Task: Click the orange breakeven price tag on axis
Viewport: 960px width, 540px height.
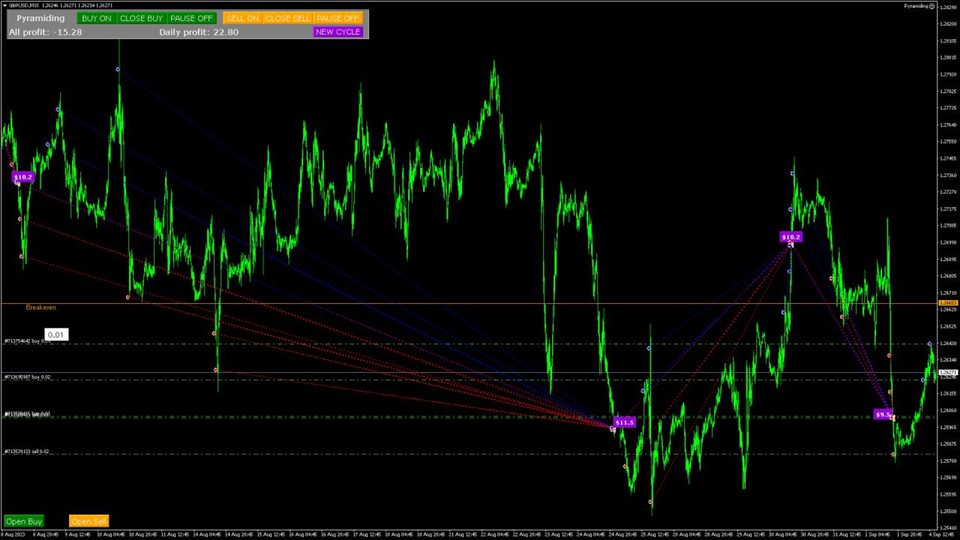Action: click(x=948, y=303)
